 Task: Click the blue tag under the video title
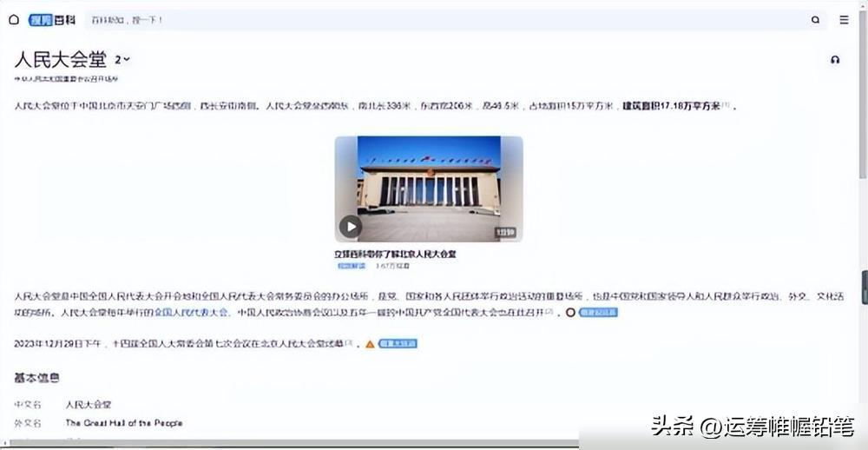352,266
